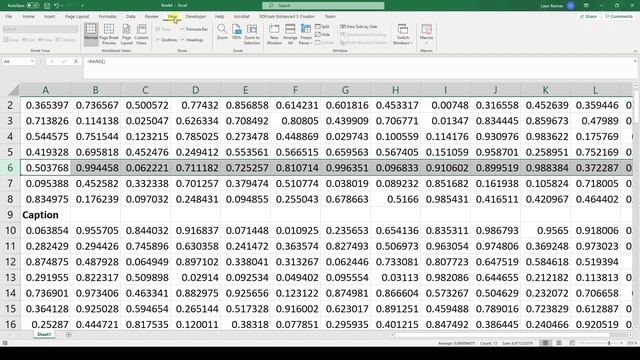Click the formula bar showing =RAND()
This screenshot has height=360, width=640.
pos(359,68)
